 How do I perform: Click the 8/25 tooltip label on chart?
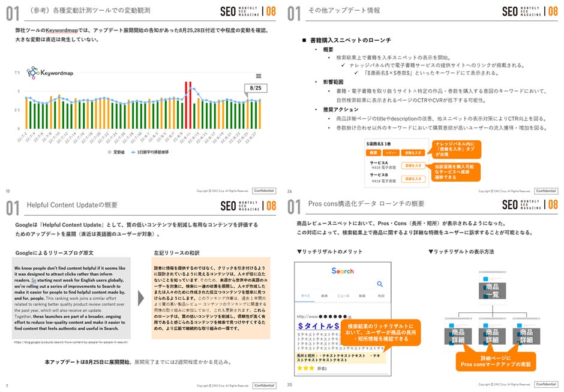tap(256, 88)
